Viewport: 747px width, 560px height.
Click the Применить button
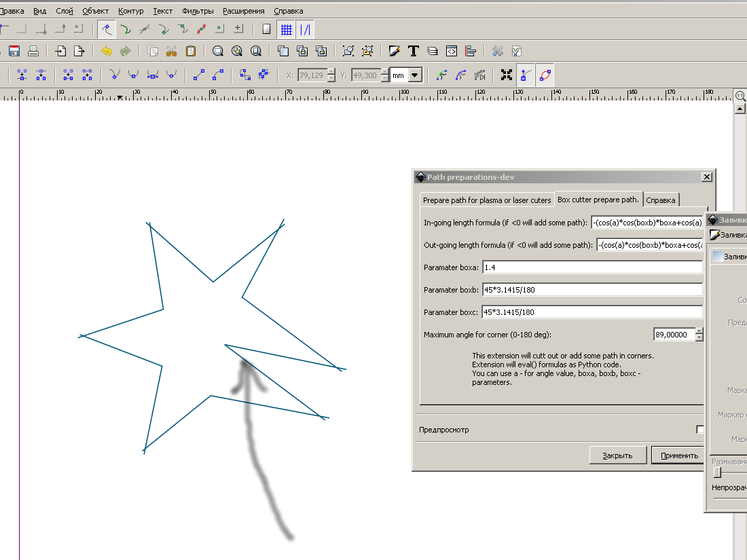tap(679, 455)
